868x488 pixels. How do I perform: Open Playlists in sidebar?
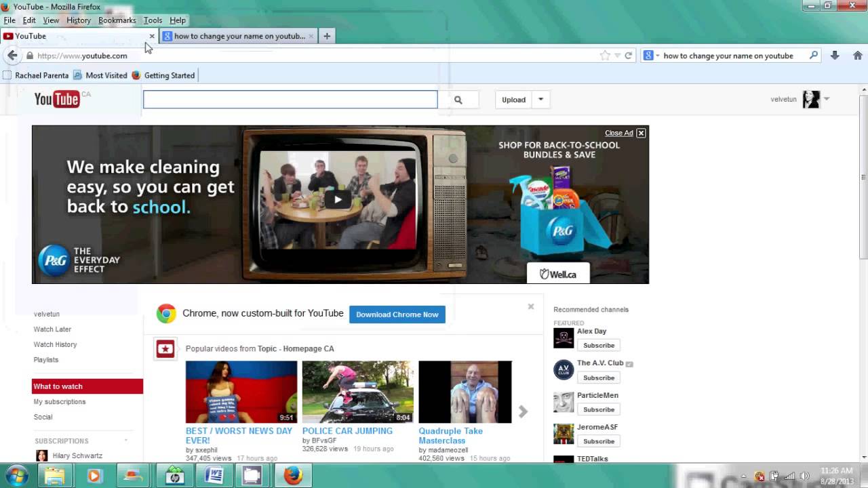[x=46, y=360]
